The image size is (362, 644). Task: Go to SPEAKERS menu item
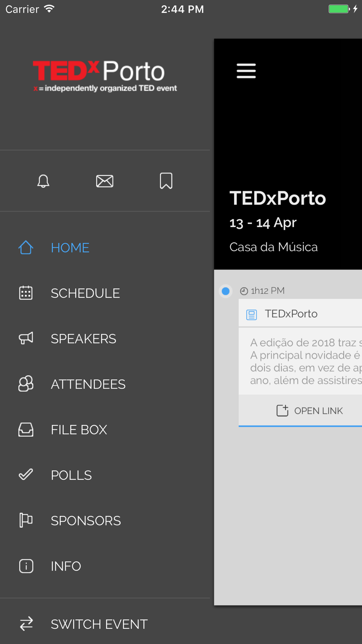(83, 339)
